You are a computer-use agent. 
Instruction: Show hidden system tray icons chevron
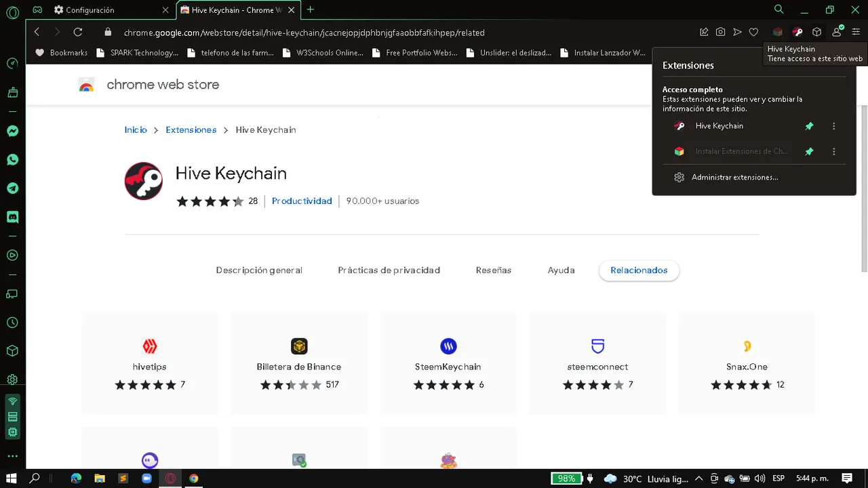(699, 479)
